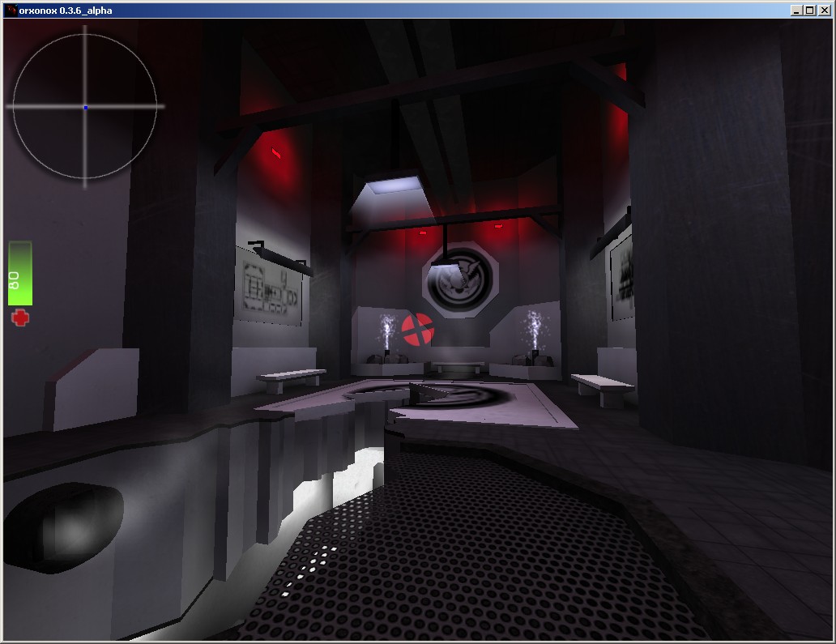Click the floor plan poster on left wall
836x644 pixels.
(x=269, y=287)
